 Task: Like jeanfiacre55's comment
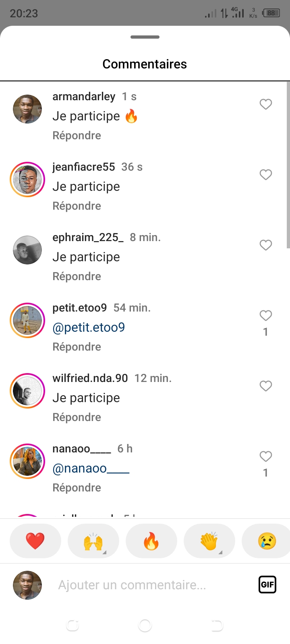pyautogui.click(x=265, y=175)
